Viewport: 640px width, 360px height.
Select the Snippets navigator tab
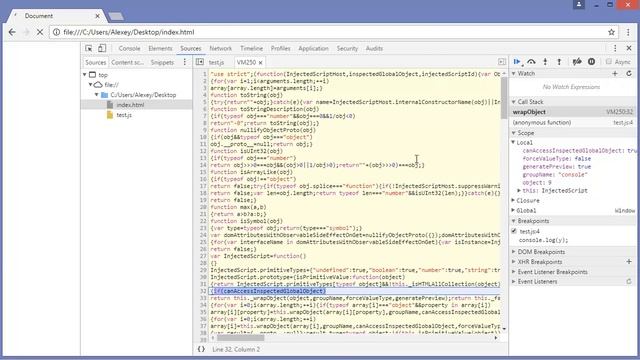(162, 62)
